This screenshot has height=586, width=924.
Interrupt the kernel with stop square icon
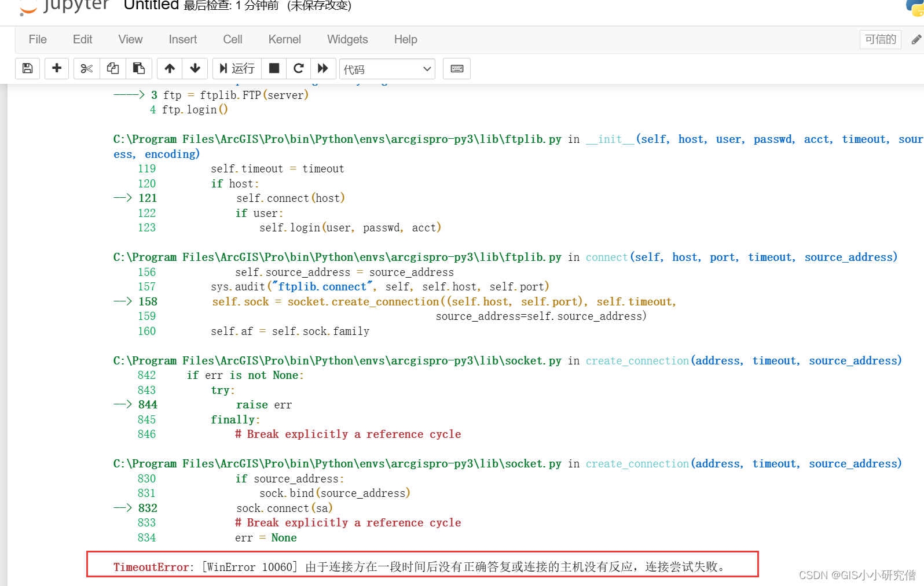(274, 68)
